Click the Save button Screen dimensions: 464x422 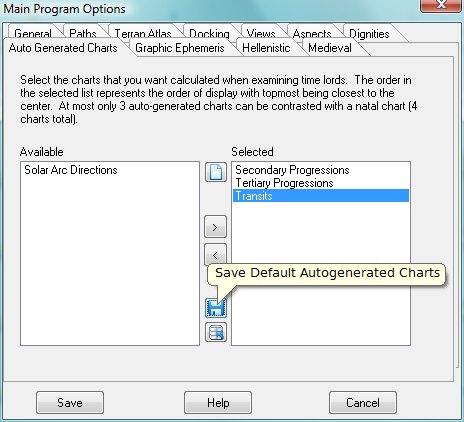click(70, 403)
